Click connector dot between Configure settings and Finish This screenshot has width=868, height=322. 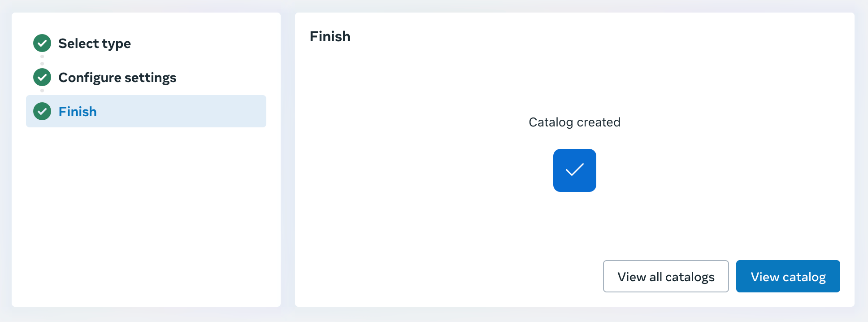click(42, 91)
